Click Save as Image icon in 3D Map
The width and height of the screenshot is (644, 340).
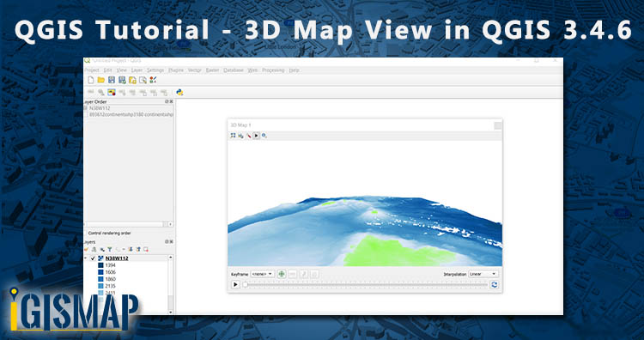tap(240, 136)
